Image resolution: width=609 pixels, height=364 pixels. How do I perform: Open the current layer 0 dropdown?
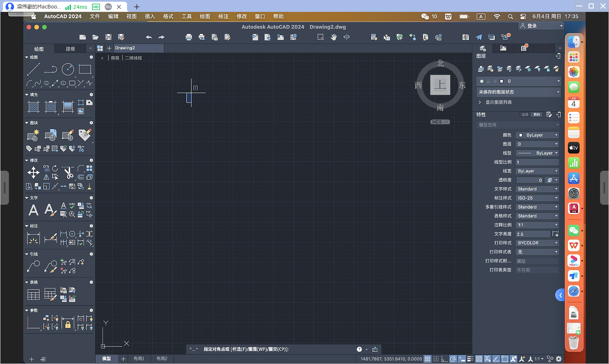point(519,81)
